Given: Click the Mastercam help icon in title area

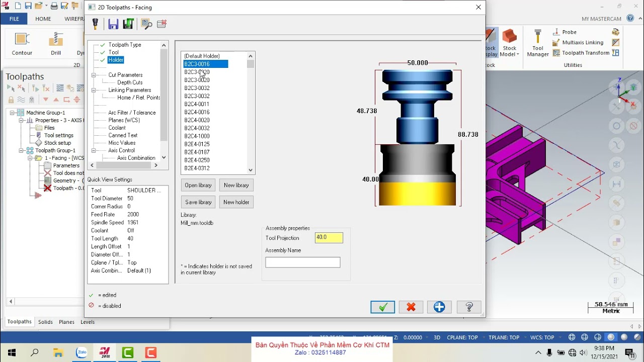Looking at the screenshot, I should tap(630, 18).
